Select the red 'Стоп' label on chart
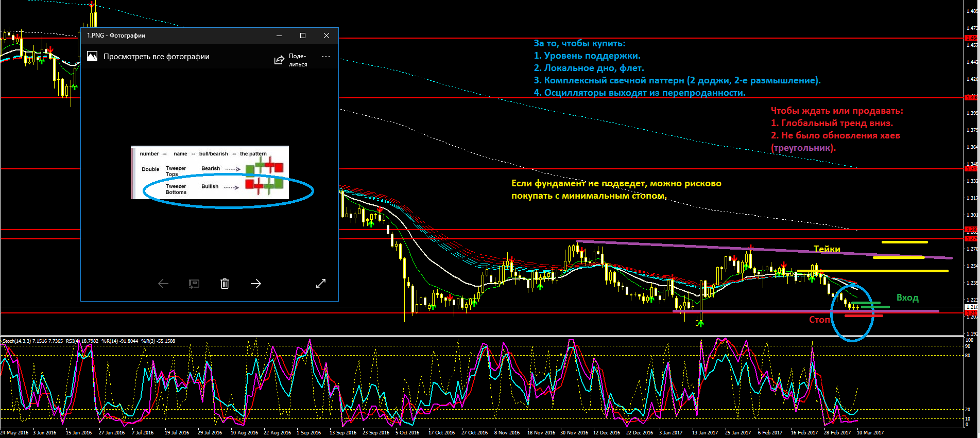980x438 pixels. (820, 320)
